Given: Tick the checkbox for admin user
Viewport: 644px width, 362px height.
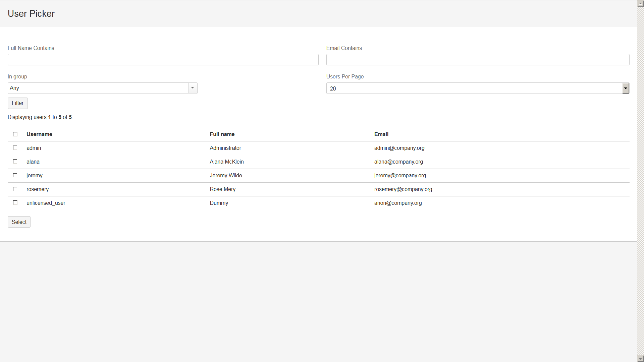Looking at the screenshot, I should pos(15,148).
